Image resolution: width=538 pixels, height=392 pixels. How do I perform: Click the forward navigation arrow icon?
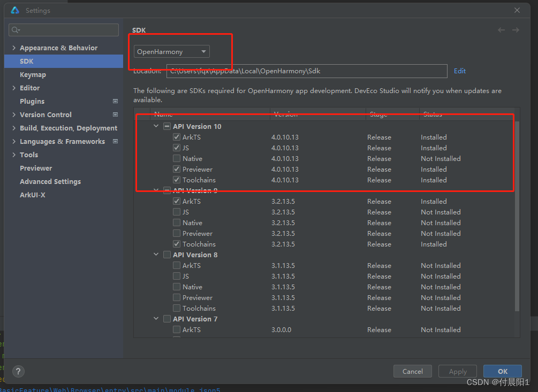pyautogui.click(x=516, y=30)
